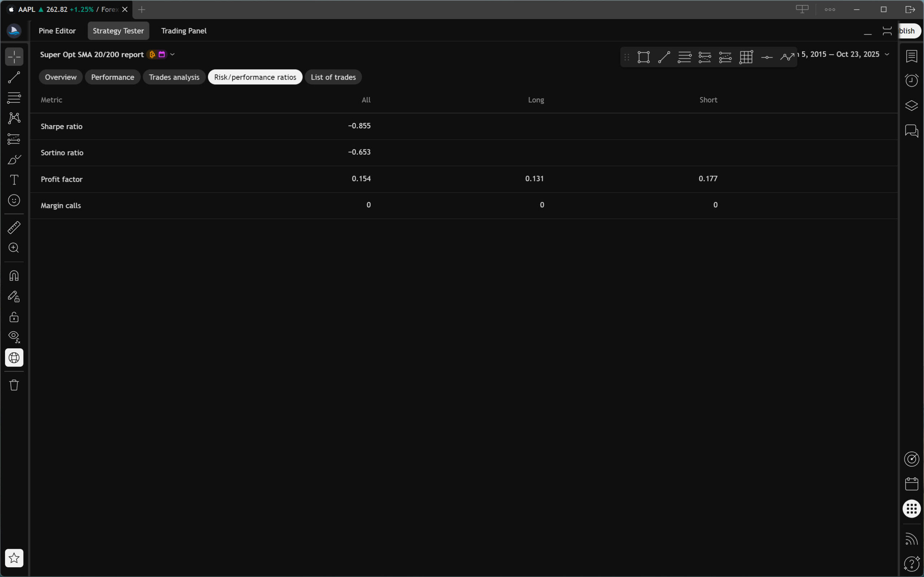Select the text annotation tool

pos(14,180)
